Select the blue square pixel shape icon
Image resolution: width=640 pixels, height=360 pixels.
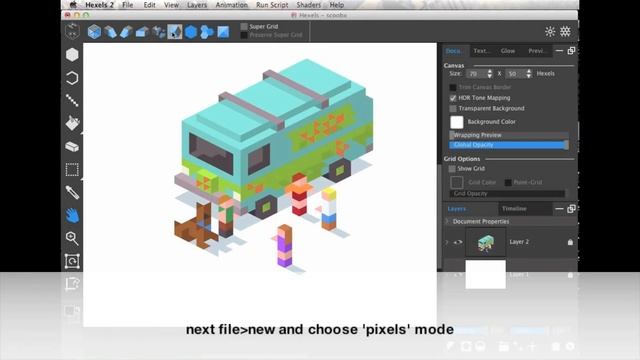[223, 32]
